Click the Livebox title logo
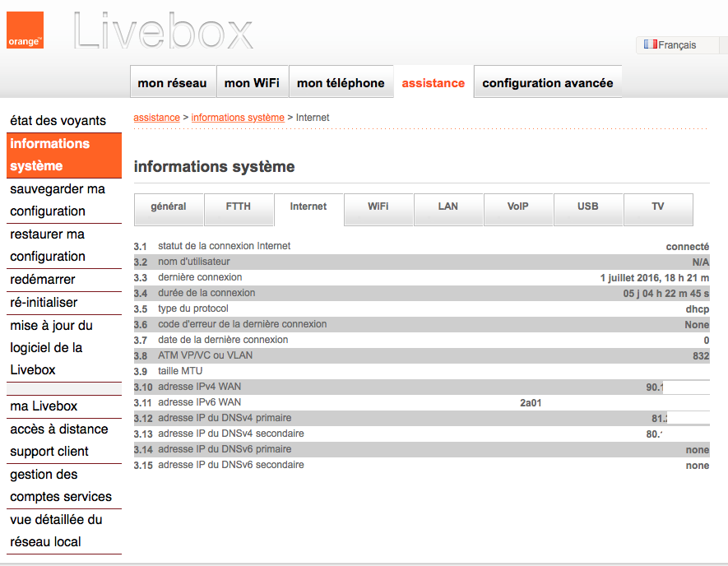 pos(163,31)
